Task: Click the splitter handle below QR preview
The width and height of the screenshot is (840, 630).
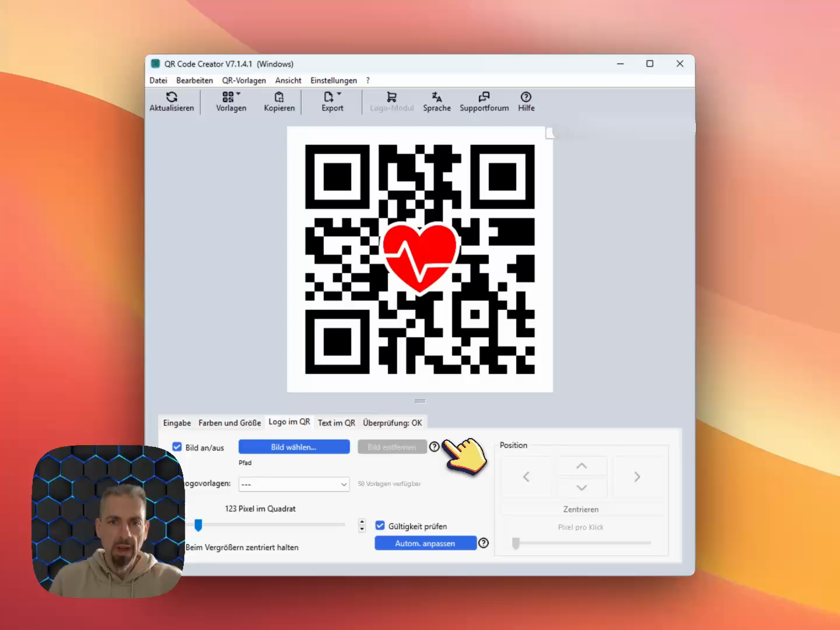Action: point(420,401)
